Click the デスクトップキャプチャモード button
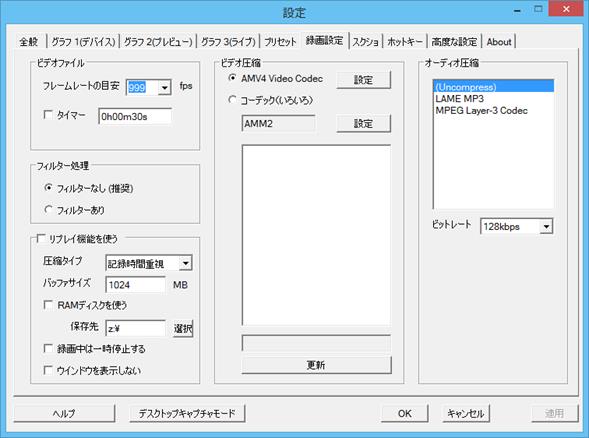Viewport: 589px width, 438px height. pos(187,414)
